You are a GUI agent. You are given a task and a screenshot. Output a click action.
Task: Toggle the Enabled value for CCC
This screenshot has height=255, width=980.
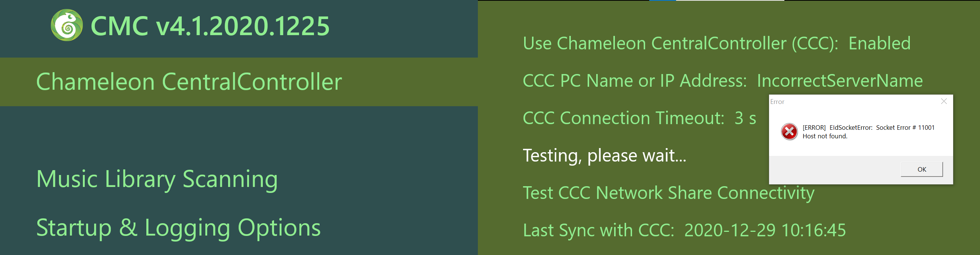pyautogui.click(x=880, y=43)
